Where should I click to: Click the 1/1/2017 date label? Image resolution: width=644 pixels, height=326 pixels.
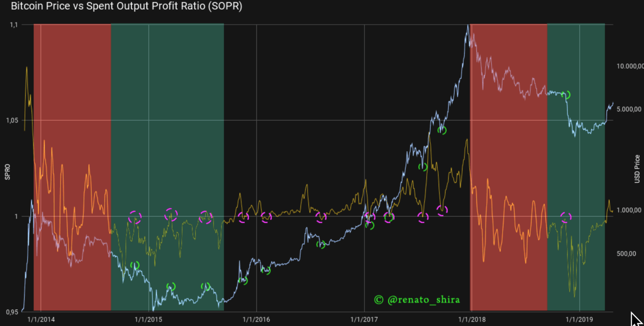[x=364, y=320]
